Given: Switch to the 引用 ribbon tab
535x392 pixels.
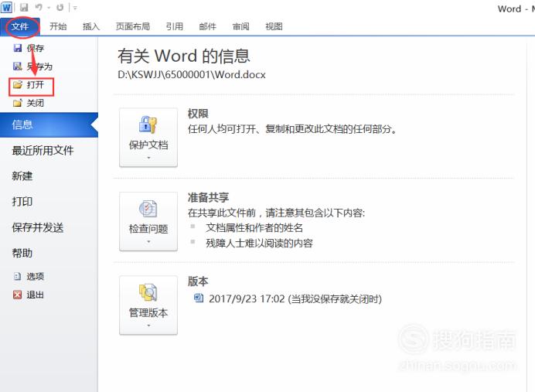Looking at the screenshot, I should (x=175, y=26).
